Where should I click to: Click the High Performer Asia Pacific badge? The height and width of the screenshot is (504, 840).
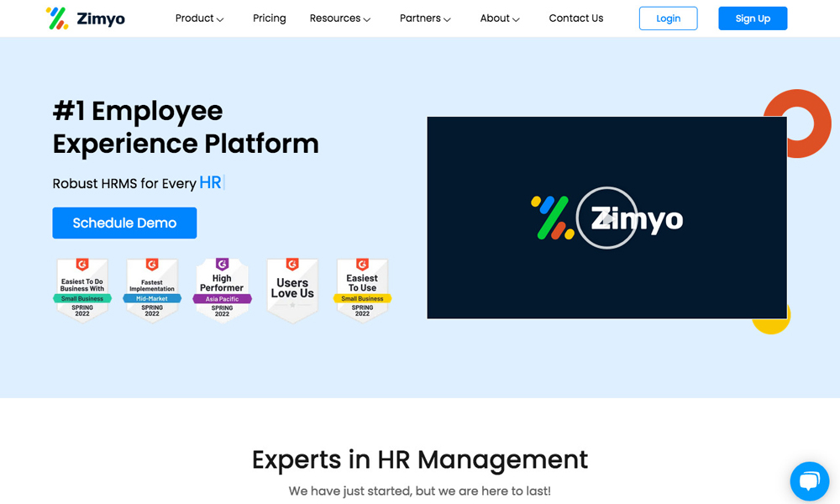coord(222,290)
